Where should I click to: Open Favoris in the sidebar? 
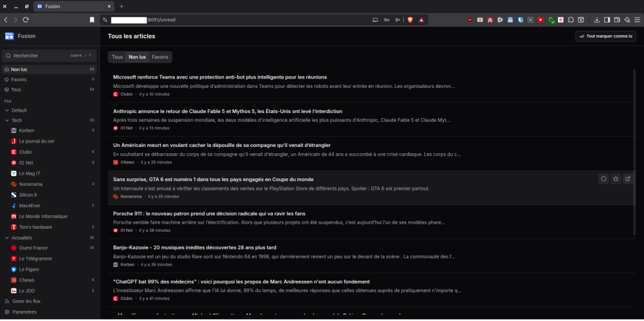[49, 80]
